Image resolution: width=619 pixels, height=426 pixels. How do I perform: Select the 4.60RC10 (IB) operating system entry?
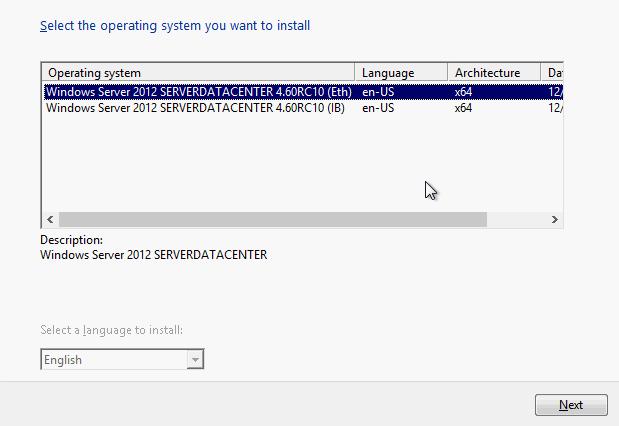(195, 108)
